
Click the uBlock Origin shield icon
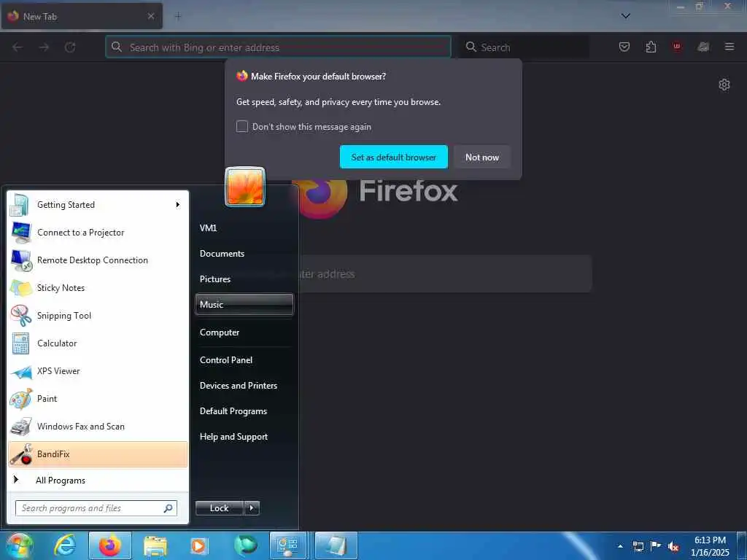(677, 47)
